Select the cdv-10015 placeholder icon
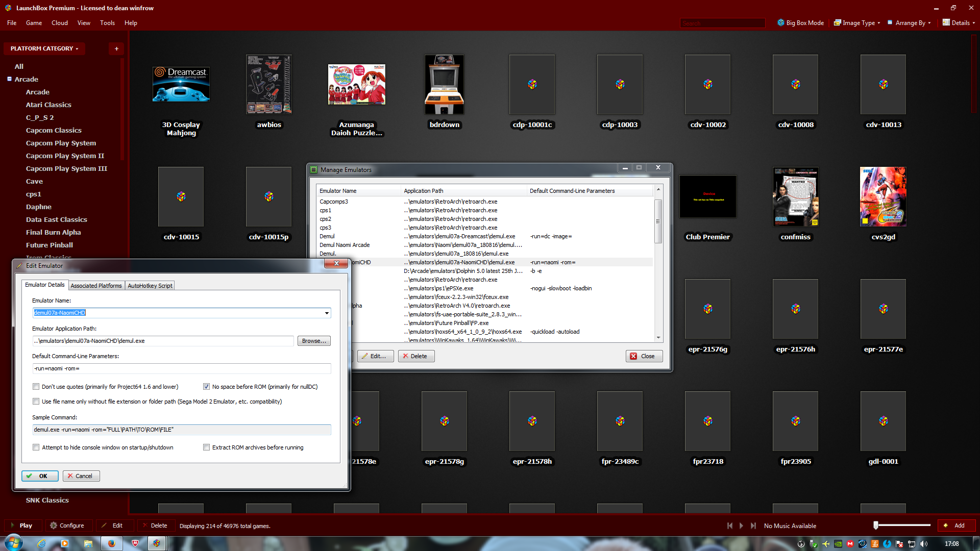Screen dimensions: 980x551 181,196
